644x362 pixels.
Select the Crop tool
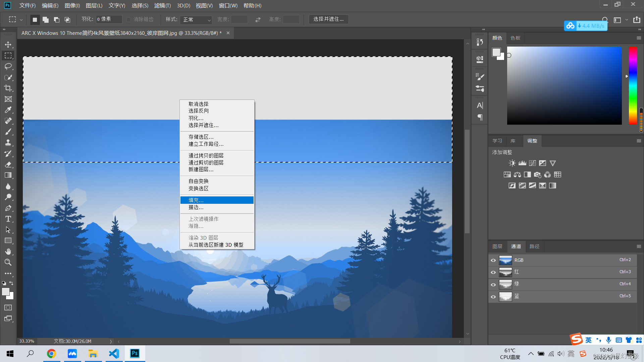point(8,88)
